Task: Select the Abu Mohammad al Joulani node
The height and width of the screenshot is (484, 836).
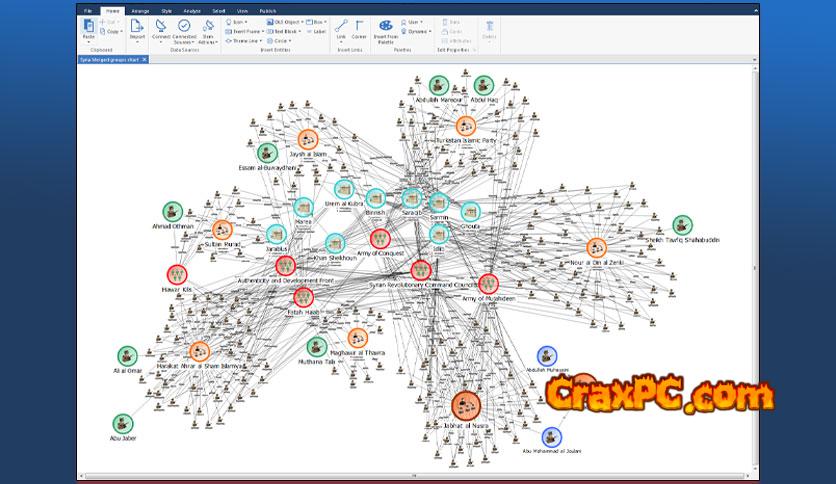Action: click(551, 437)
